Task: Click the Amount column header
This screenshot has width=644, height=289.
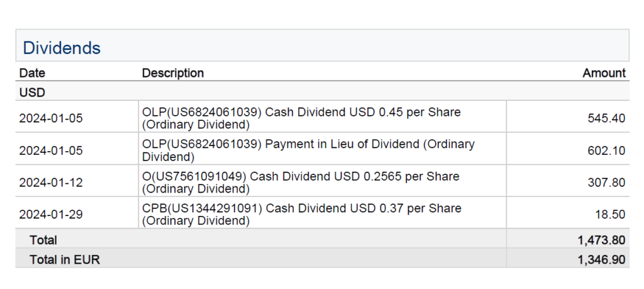Action: 604,73
